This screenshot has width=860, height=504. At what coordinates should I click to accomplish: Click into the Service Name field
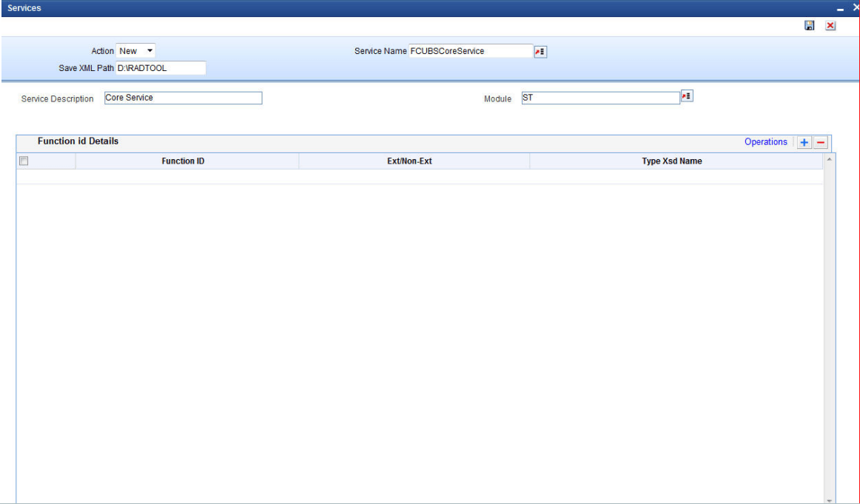point(471,51)
